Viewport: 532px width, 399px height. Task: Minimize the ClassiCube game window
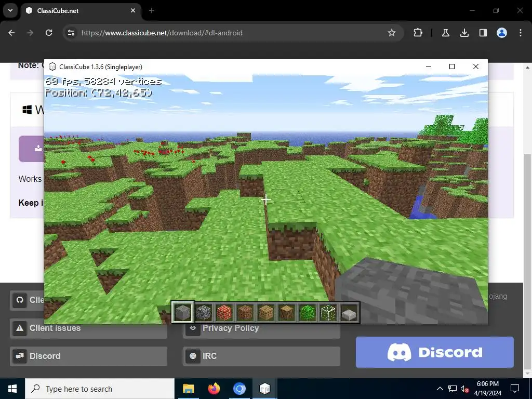429,66
